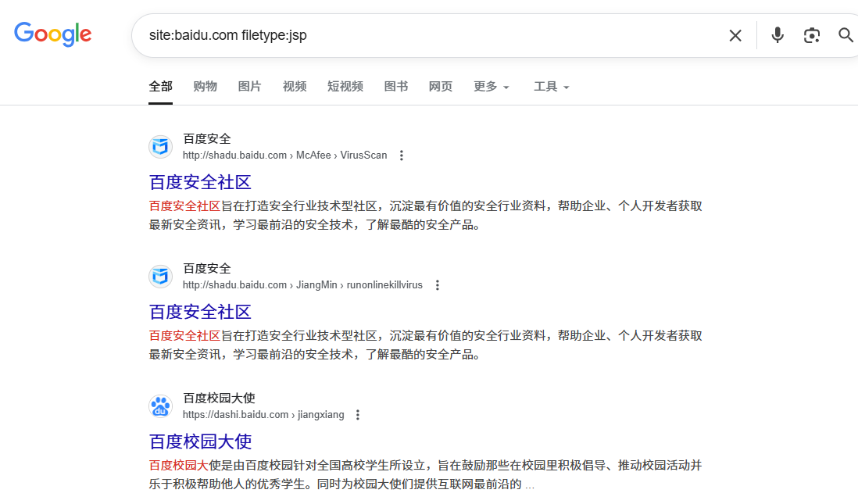This screenshot has width=858, height=504.
Task: Click the Google logo
Action: coord(52,34)
